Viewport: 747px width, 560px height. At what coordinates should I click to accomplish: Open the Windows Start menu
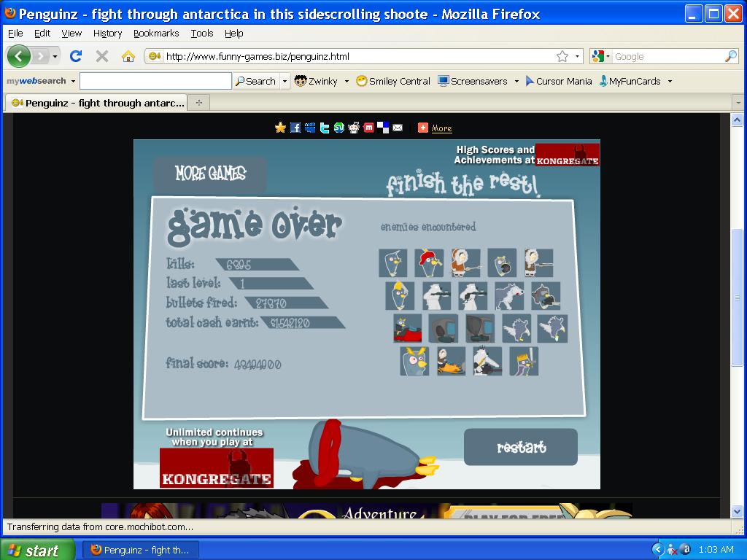tap(37, 551)
